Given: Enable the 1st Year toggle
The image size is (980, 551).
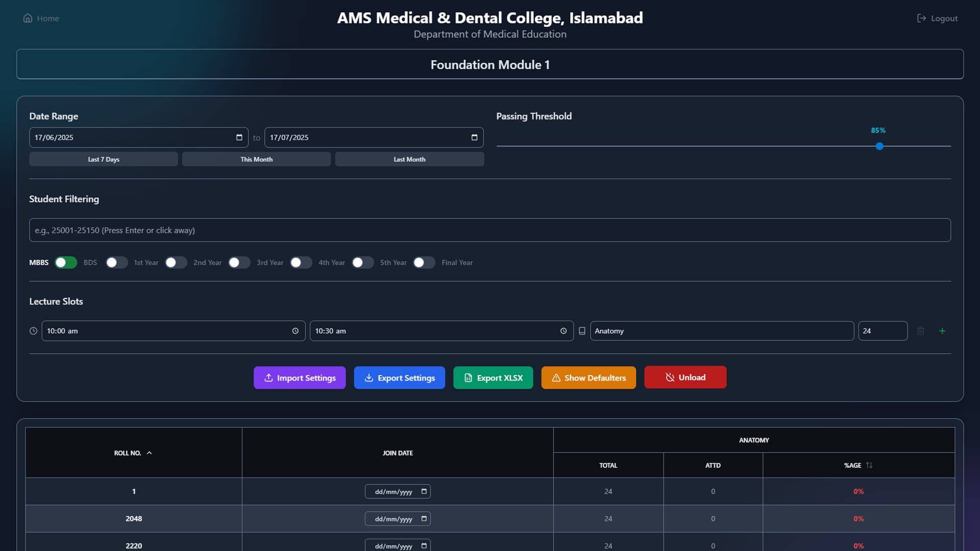Looking at the screenshot, I should coord(117,263).
